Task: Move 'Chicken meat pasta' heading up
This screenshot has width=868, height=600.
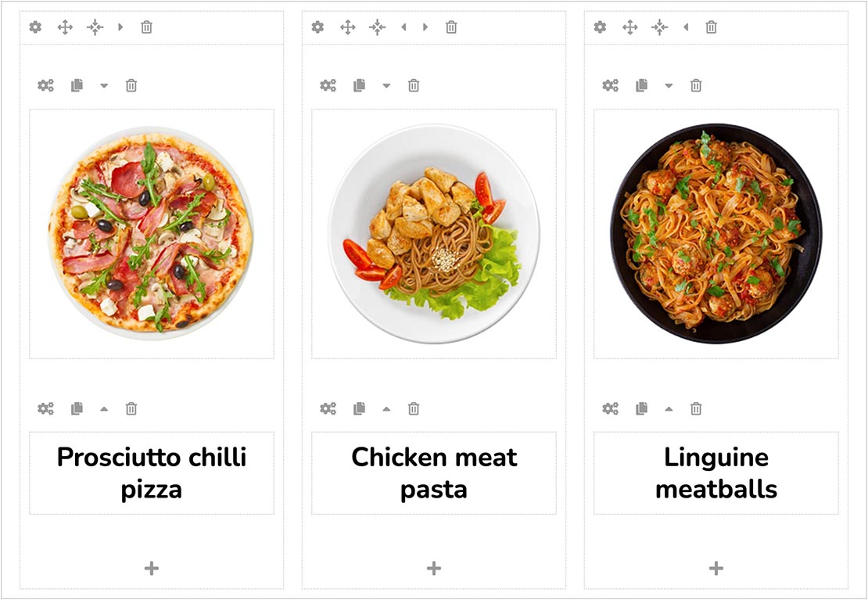Action: 386,408
